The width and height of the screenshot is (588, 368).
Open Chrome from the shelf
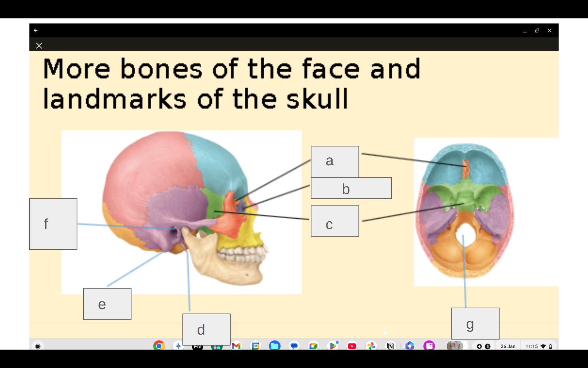tap(159, 346)
